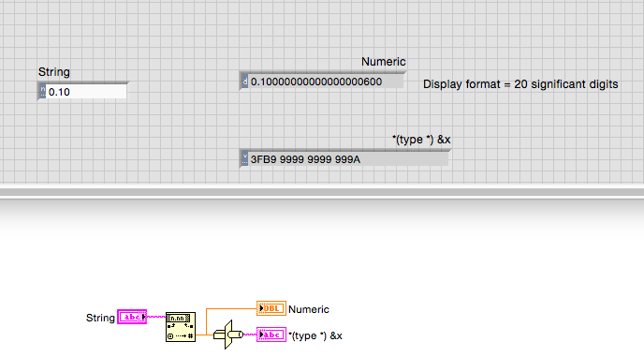Click the pink *(type *) &x indicator terminal

(x=271, y=335)
